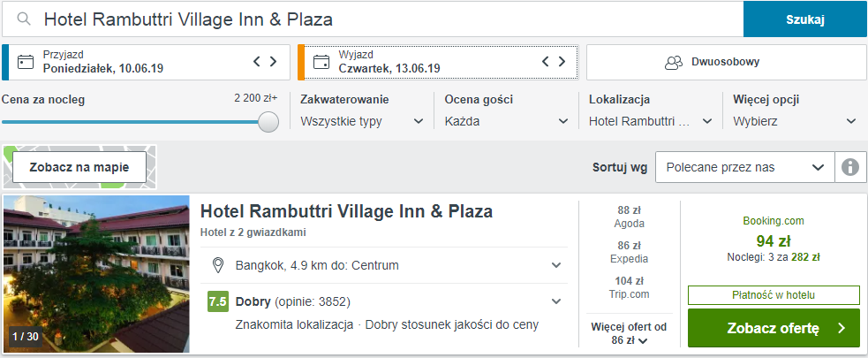This screenshot has height=358, width=868.
Task: Go to next check-in date
Action: click(x=273, y=62)
